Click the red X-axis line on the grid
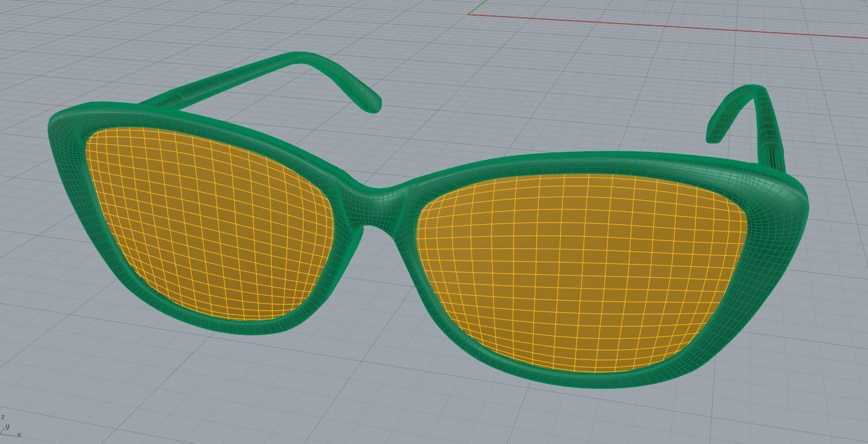 [x=668, y=25]
